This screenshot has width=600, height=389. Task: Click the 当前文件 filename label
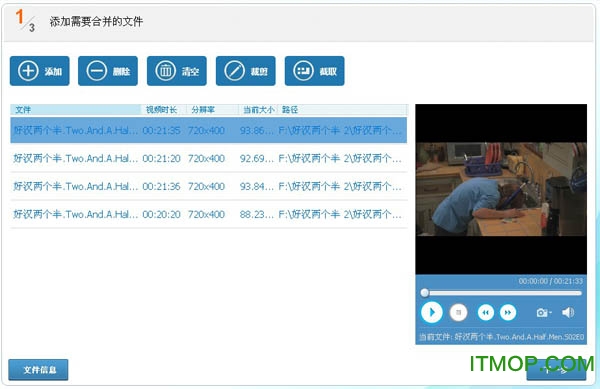(501, 337)
